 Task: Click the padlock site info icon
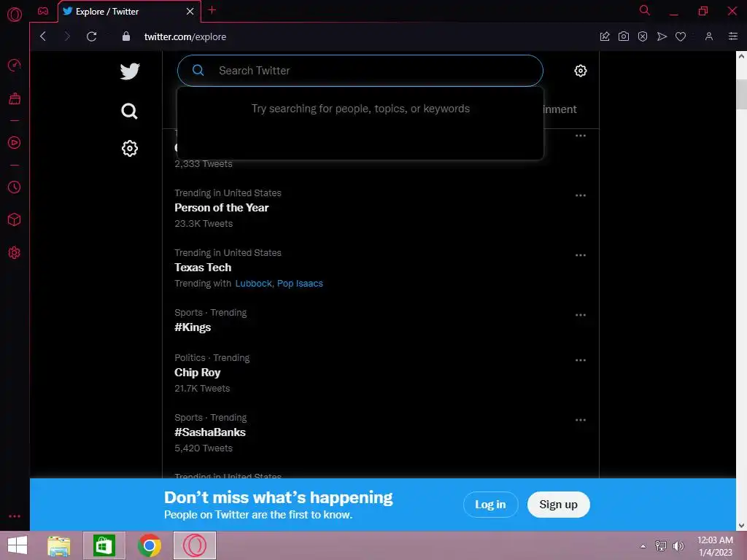coord(125,36)
